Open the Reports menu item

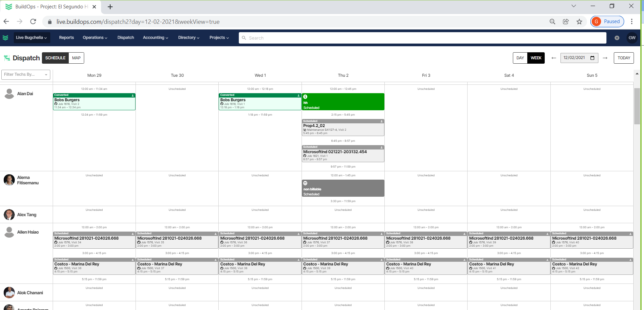tap(66, 38)
